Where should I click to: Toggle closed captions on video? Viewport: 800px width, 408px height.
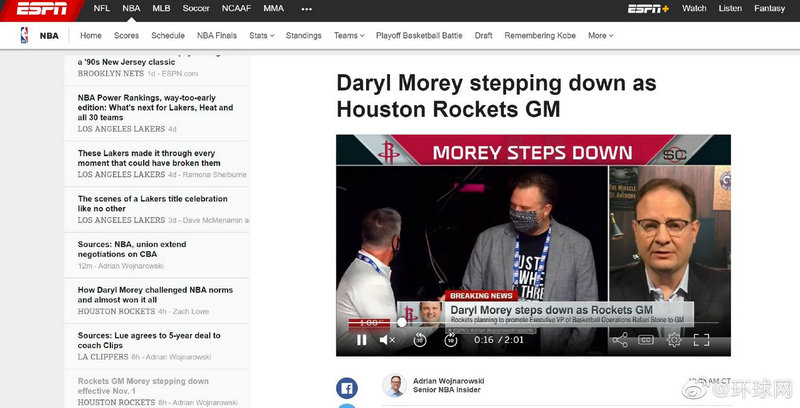tap(646, 340)
